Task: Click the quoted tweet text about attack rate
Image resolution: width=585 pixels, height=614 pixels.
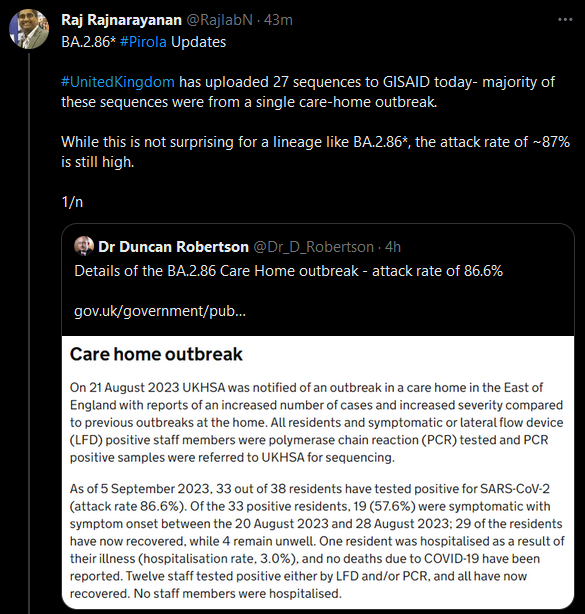Action: (x=289, y=271)
